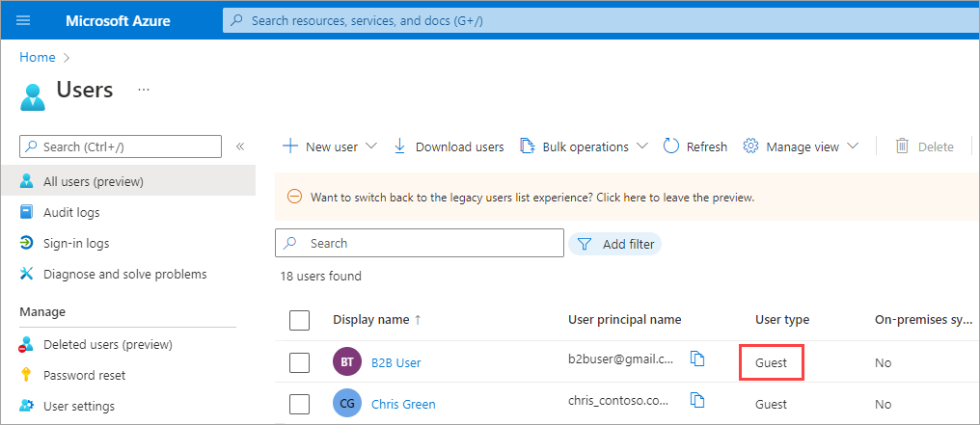Go to the Home breadcrumb

point(38,58)
